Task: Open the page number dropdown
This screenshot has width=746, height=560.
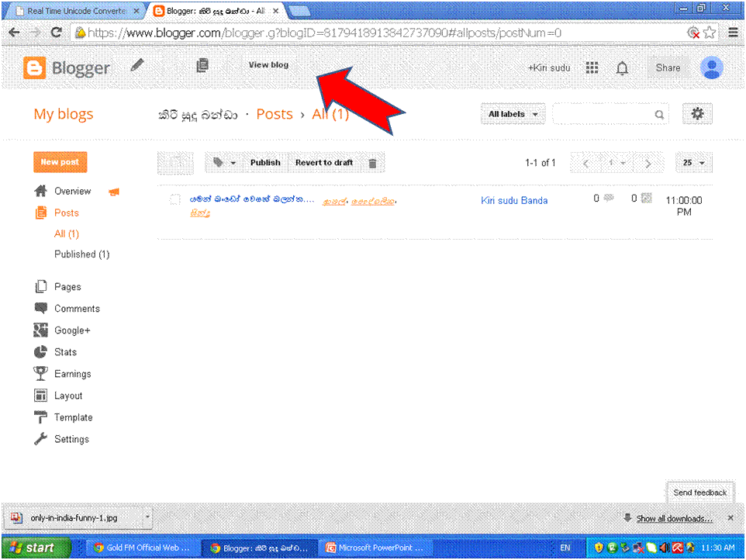Action: [617, 163]
